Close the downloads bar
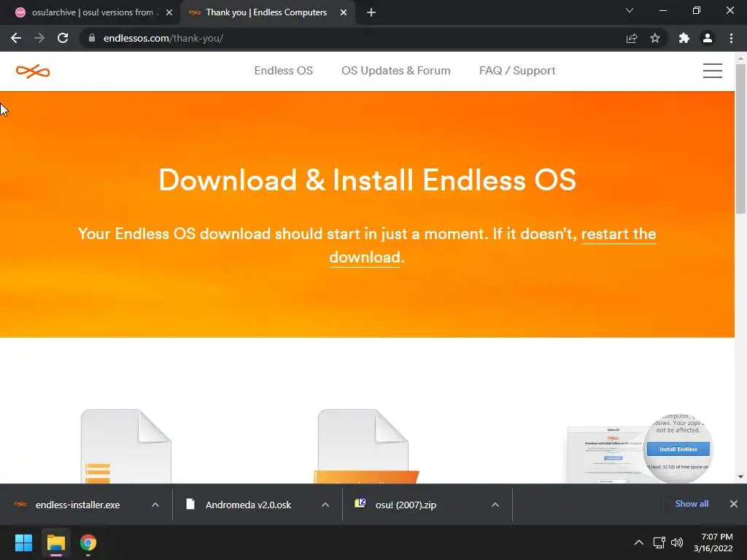The image size is (747, 560). (734, 504)
